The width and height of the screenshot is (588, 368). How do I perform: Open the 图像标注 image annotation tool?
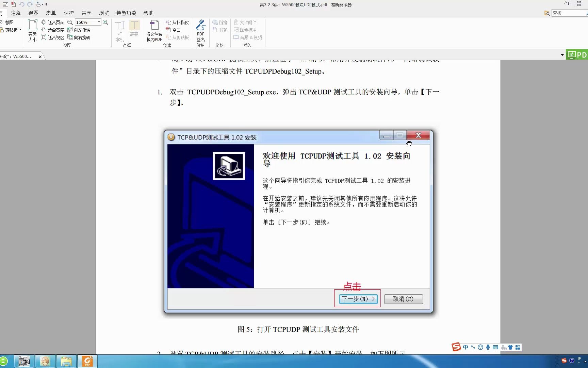[x=246, y=30]
